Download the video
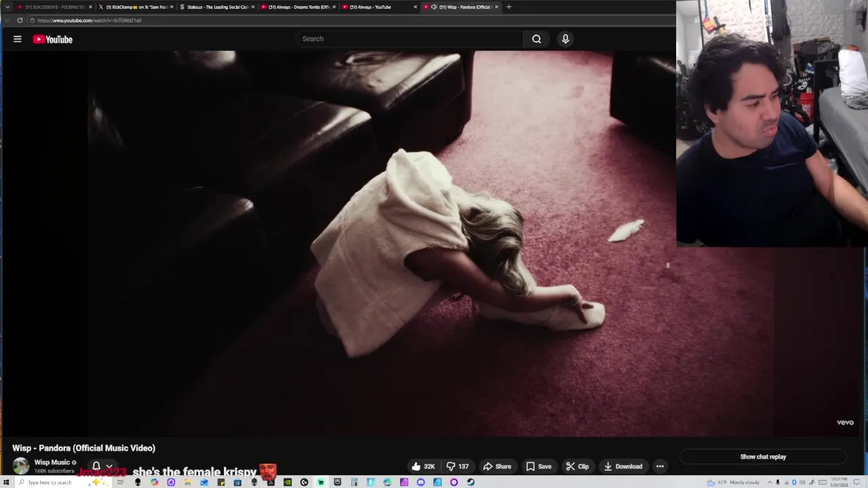Image resolution: width=868 pixels, height=488 pixels. click(623, 466)
